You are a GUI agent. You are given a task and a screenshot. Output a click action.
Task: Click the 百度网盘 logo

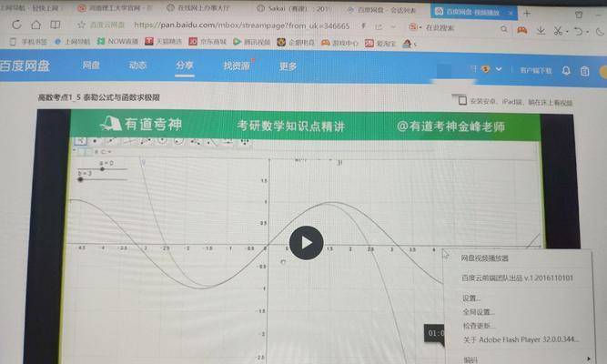click(25, 66)
